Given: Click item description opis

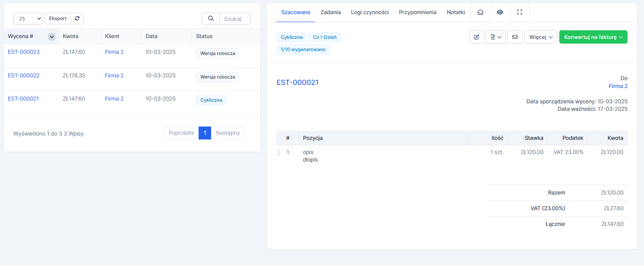Looking at the screenshot, I should [308, 152].
